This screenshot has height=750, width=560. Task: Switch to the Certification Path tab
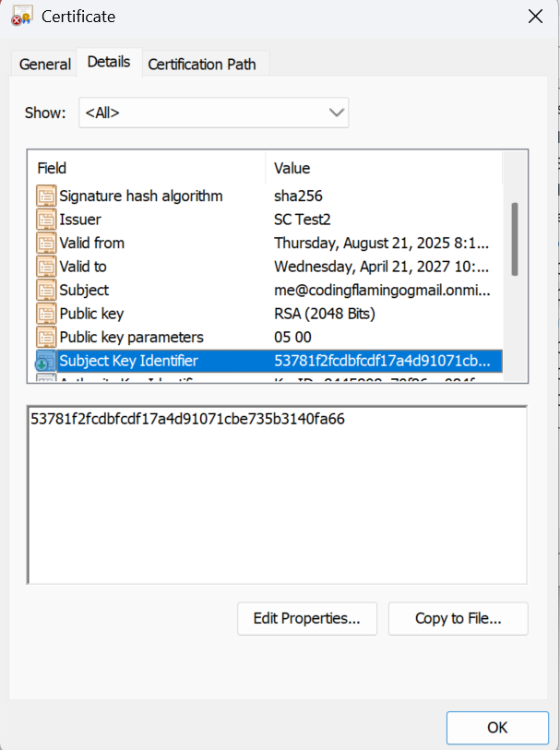(x=203, y=64)
